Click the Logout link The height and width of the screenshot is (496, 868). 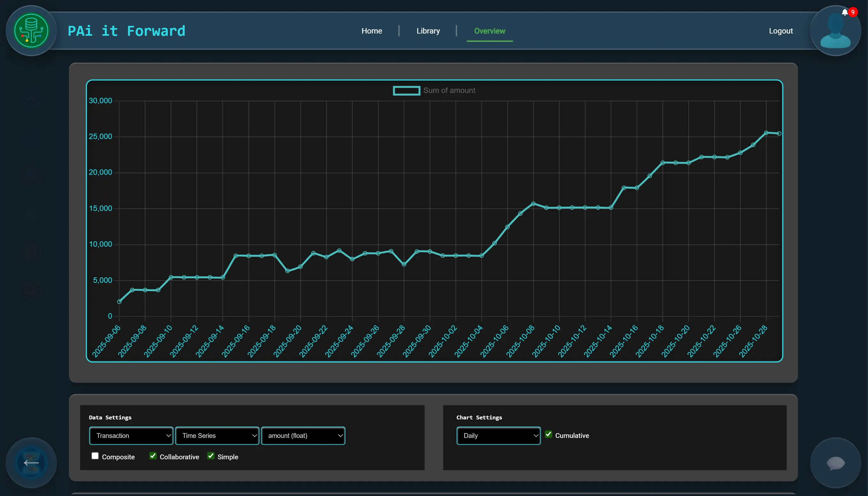[x=781, y=31]
